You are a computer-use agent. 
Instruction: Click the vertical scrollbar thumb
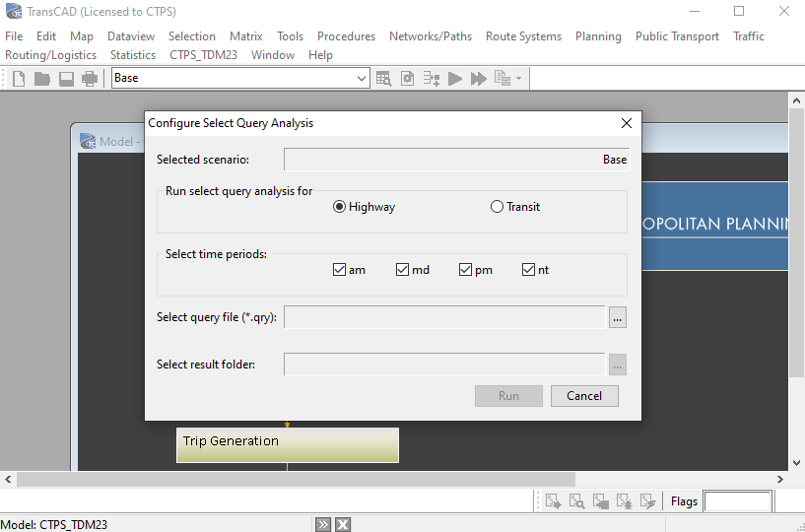click(x=796, y=243)
